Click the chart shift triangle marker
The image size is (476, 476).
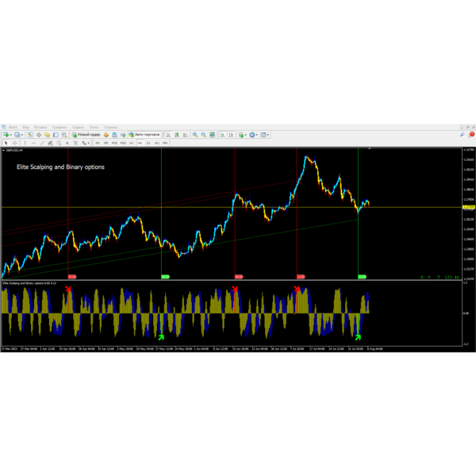(x=370, y=149)
